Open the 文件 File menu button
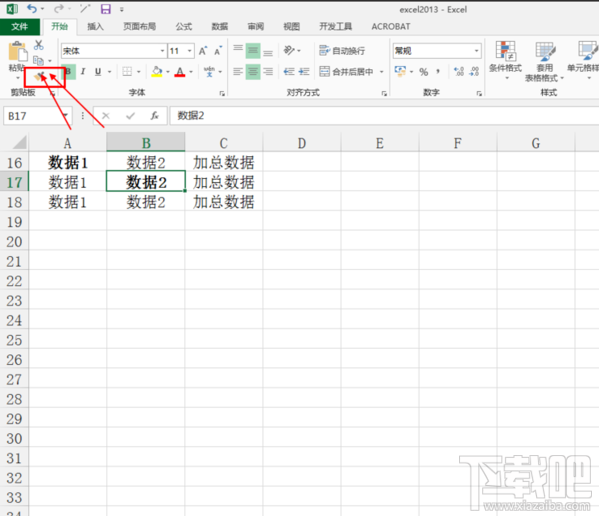Viewport: 599px width, 516px height. coord(19,26)
